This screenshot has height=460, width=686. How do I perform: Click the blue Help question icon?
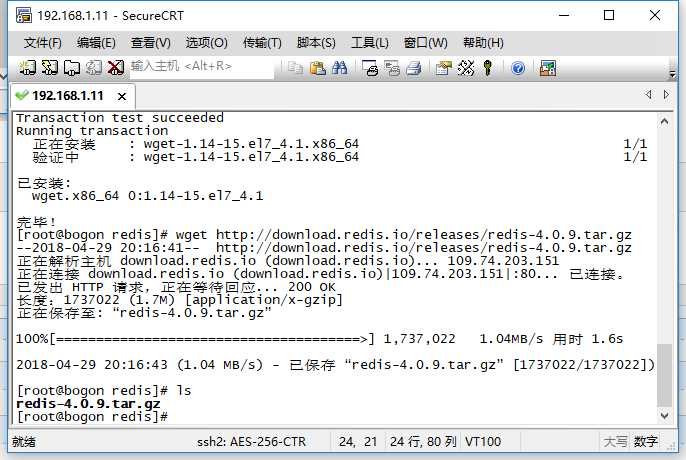pos(518,68)
